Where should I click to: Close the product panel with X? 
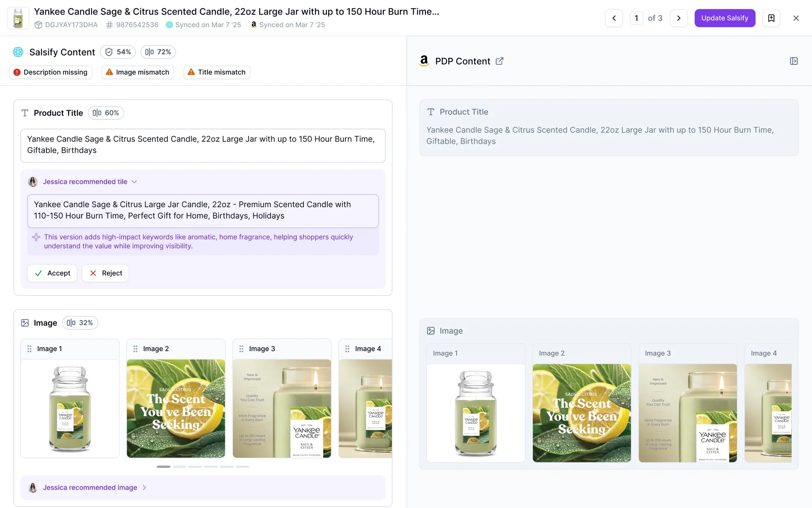[796, 18]
